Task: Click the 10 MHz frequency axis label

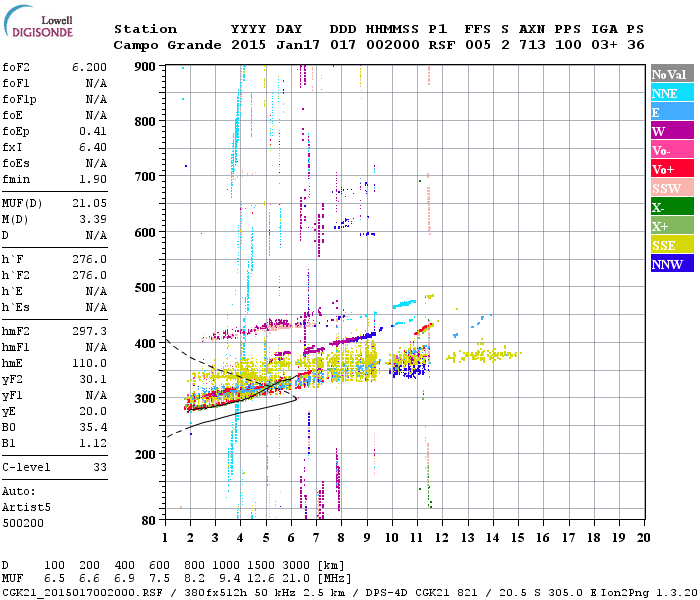Action: point(392,538)
